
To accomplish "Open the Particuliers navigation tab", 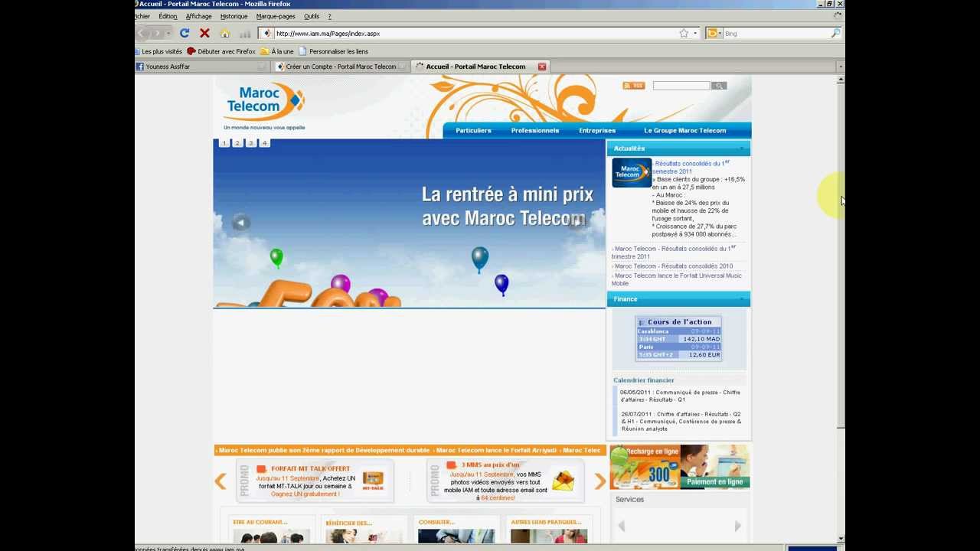I will (x=473, y=131).
